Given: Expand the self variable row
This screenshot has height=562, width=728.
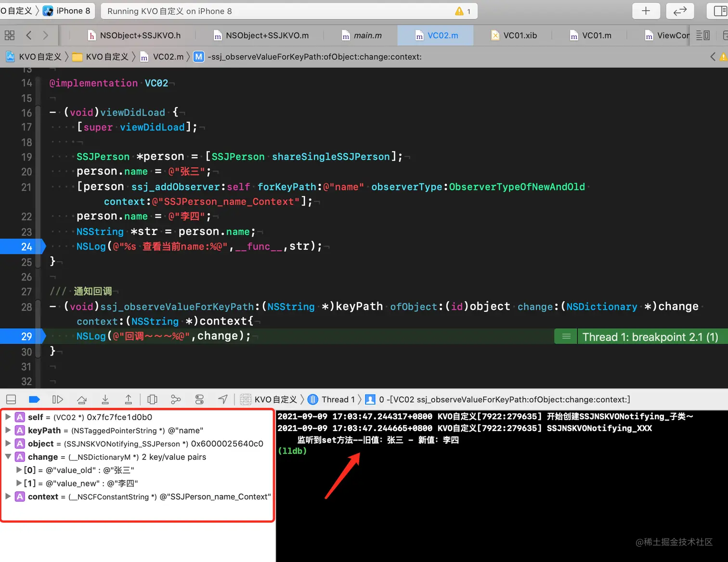Looking at the screenshot, I should [x=8, y=417].
